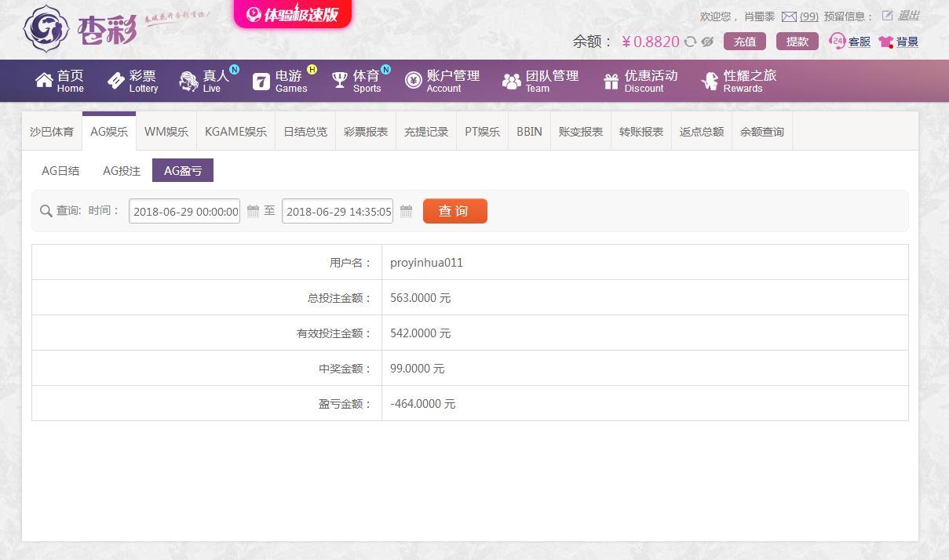Screen dimensions: 949x560
Task: Go to Home (首页) in navigation
Action: click(x=60, y=81)
